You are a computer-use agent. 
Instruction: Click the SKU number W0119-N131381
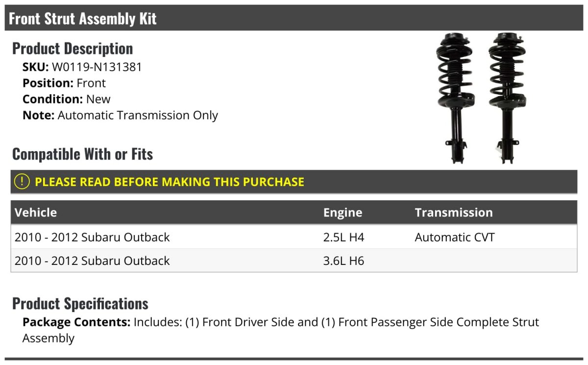97,67
